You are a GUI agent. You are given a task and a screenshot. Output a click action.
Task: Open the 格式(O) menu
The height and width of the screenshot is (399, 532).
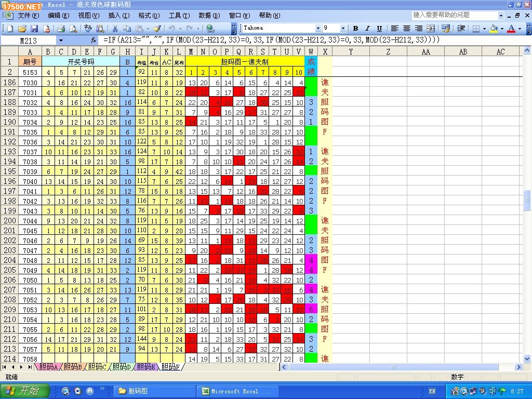coord(149,16)
